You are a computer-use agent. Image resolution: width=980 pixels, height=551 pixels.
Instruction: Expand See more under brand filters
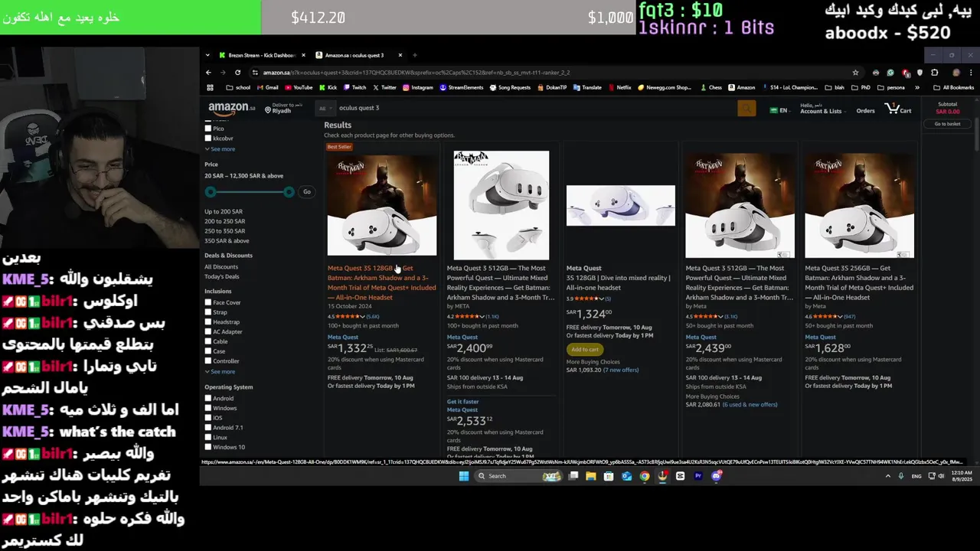220,149
